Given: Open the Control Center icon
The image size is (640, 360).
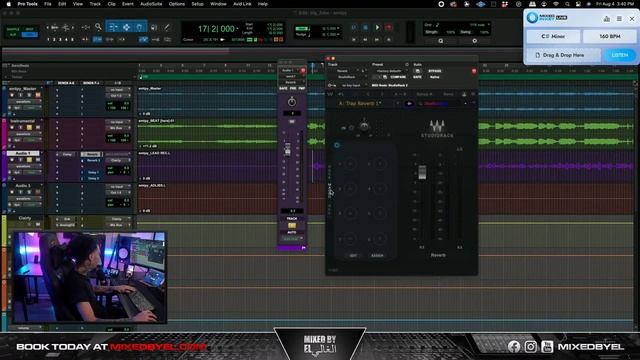Looking at the screenshot, I should (x=578, y=4).
